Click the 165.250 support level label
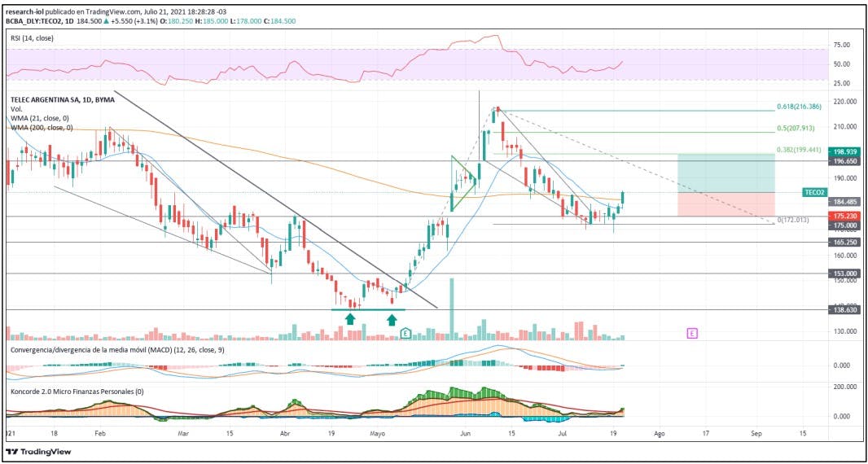Screen dimensions: 868x464 pyautogui.click(x=843, y=242)
